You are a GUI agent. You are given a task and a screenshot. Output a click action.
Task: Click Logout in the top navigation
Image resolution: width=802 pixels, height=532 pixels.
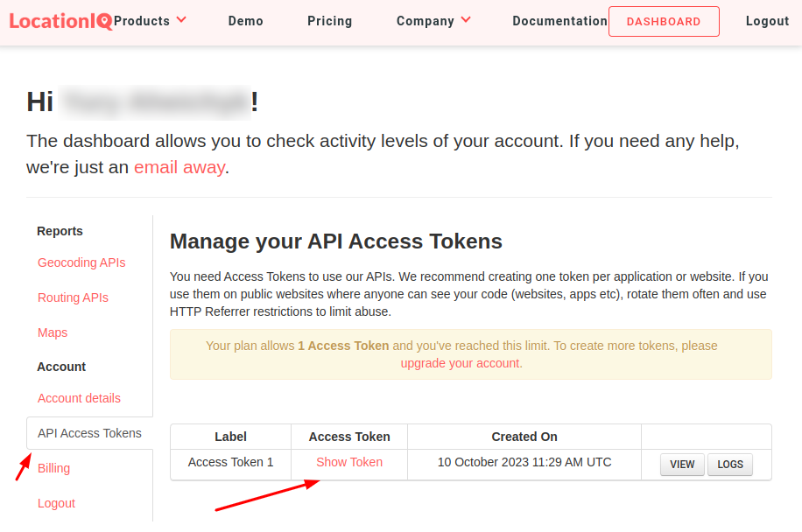tap(767, 21)
